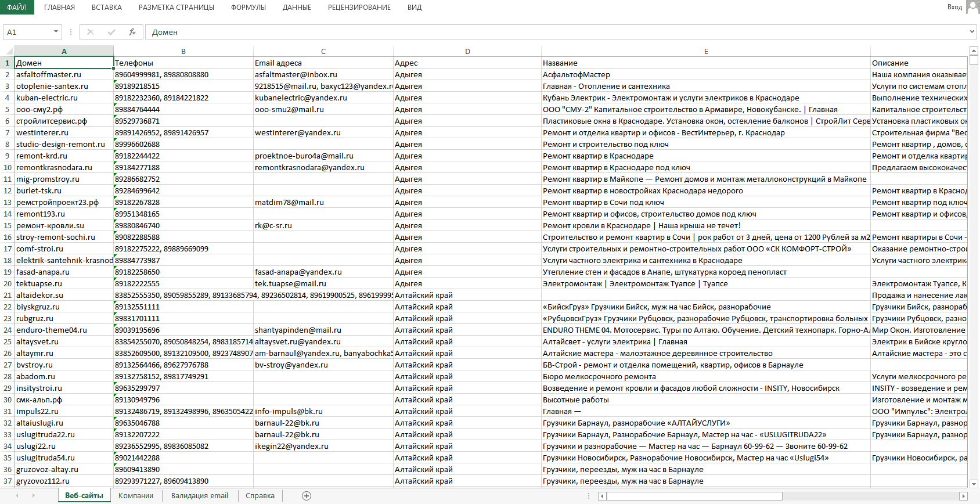Select cell with altaidekor.su domain
Image resolution: width=980 pixels, height=504 pixels.
click(64, 295)
